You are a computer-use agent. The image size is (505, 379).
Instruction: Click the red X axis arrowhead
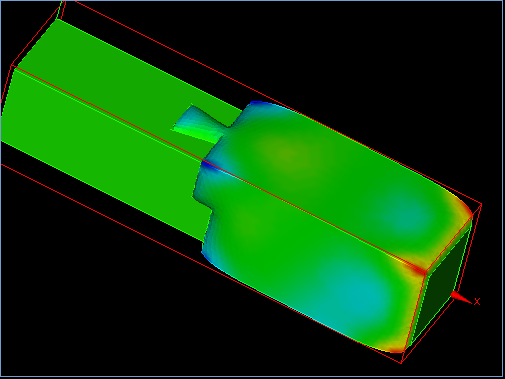point(461,297)
